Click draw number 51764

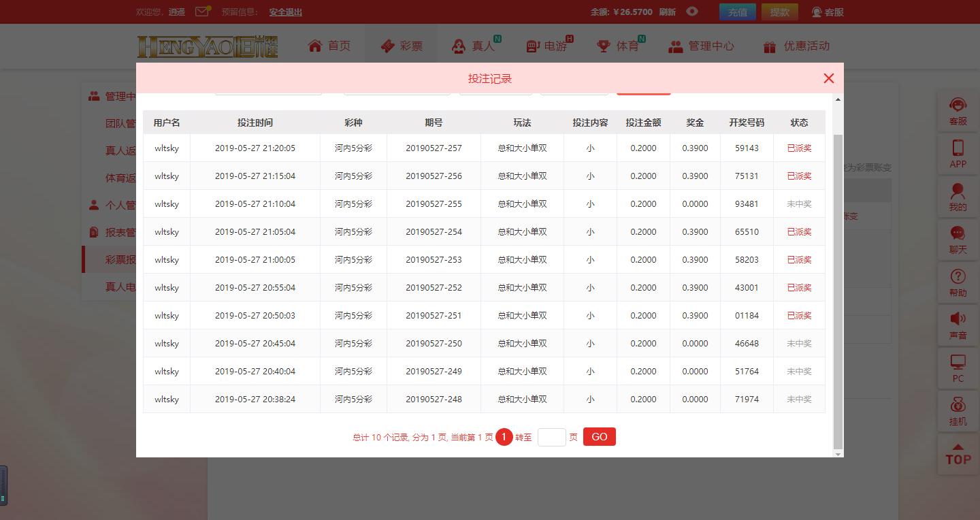point(747,371)
